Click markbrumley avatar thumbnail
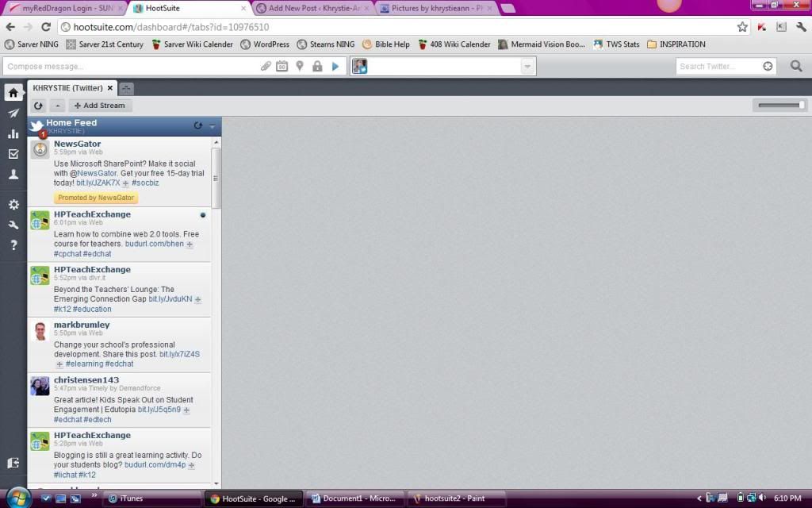 click(x=40, y=331)
